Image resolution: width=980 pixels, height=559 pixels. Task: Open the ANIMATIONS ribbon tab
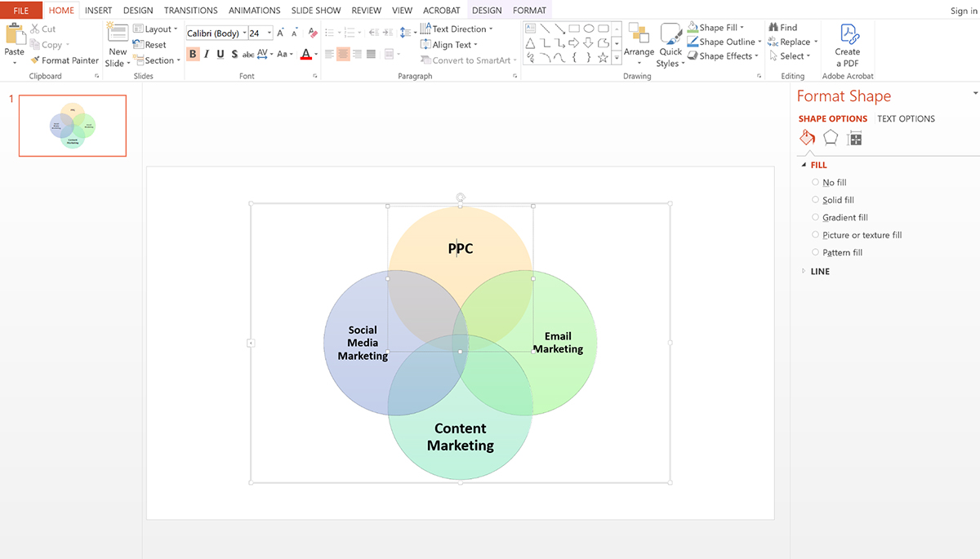254,10
